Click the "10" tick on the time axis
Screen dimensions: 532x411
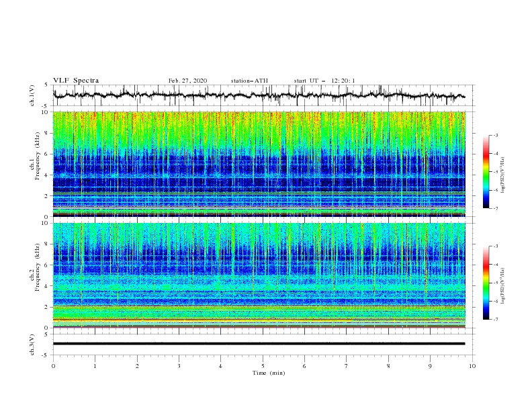pos(472,366)
